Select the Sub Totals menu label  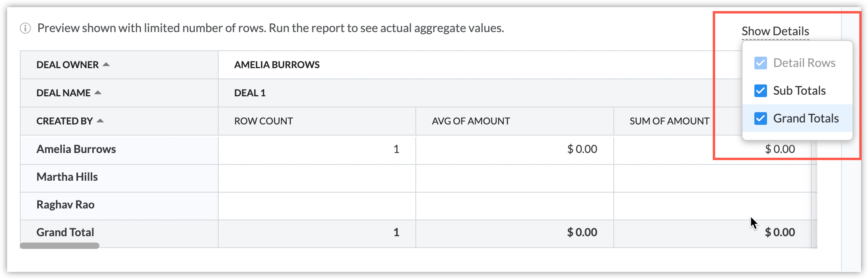coord(799,91)
